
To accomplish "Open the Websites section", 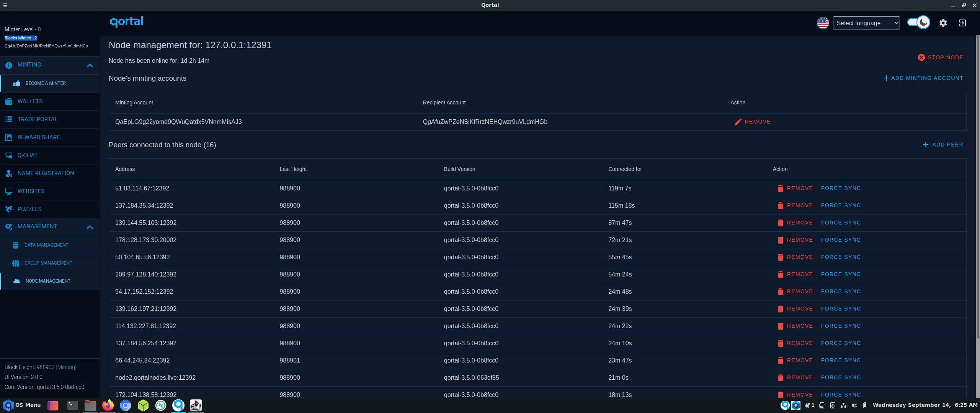I will click(x=50, y=191).
